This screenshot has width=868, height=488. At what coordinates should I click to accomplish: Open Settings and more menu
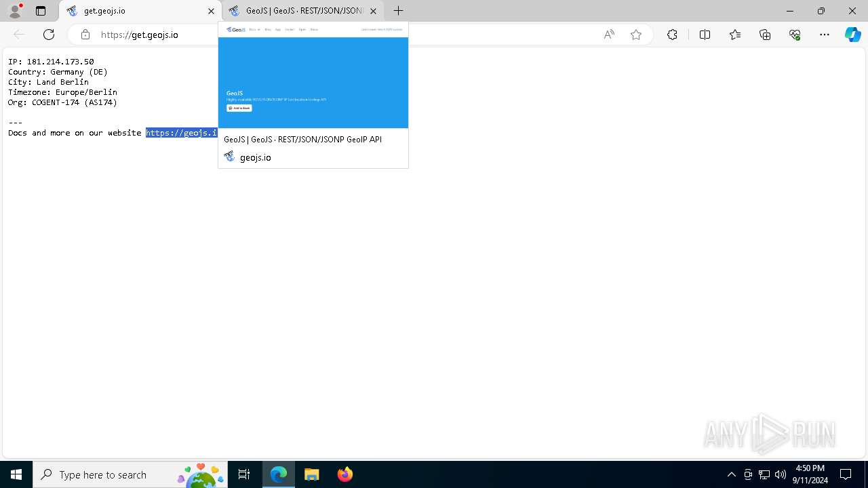click(825, 35)
